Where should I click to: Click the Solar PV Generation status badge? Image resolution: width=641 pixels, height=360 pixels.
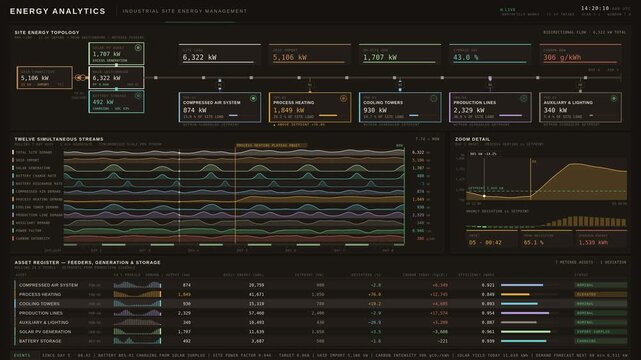click(601, 332)
